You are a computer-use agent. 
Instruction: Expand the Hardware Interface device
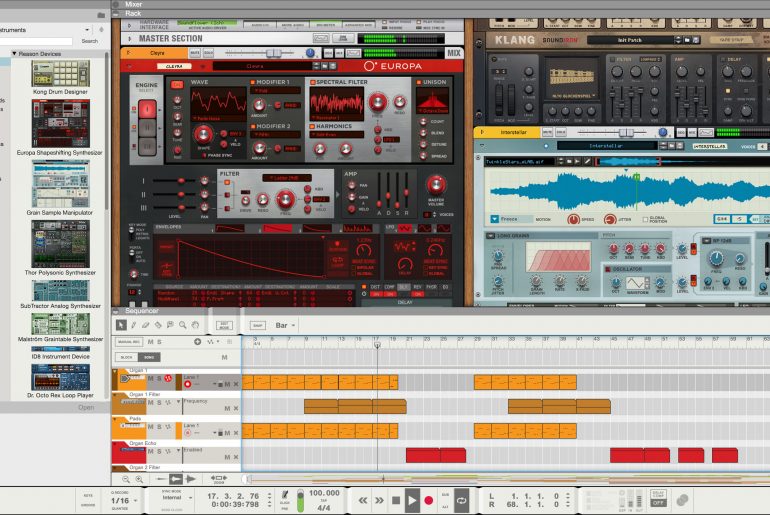pyautogui.click(x=130, y=22)
